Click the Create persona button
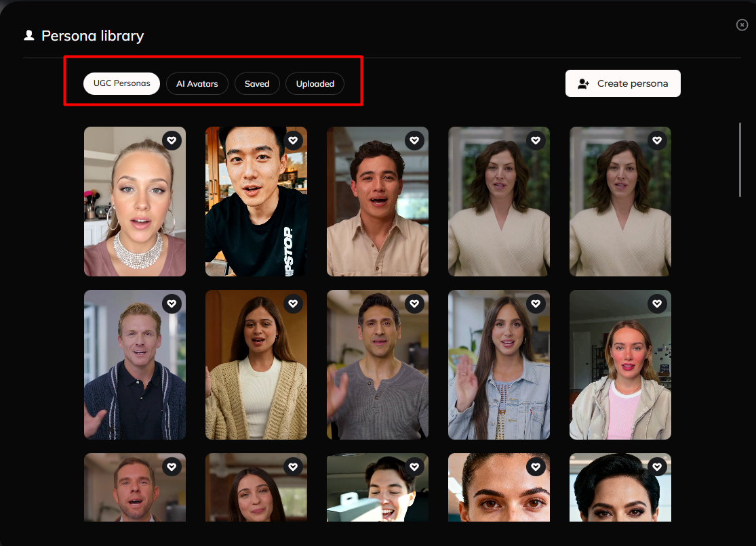This screenshot has height=546, width=756. coord(623,83)
